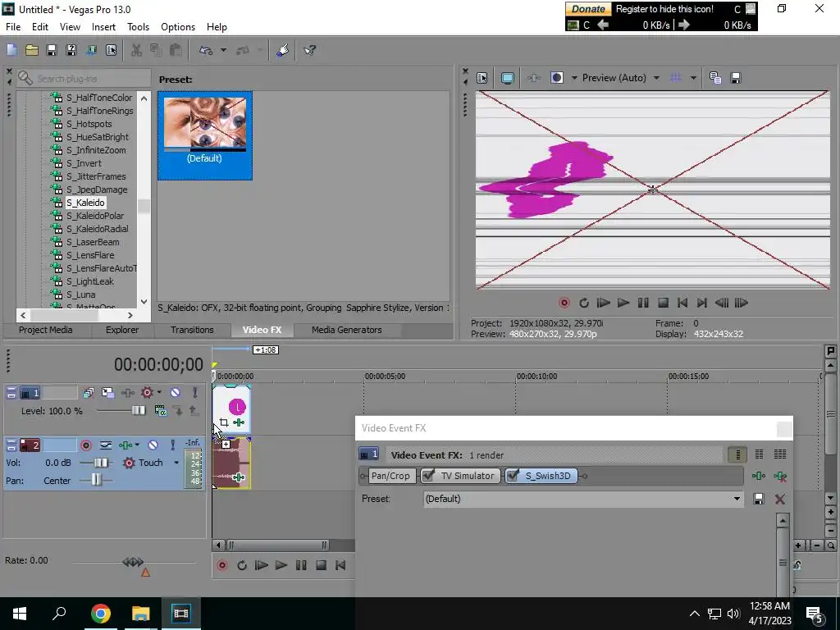The image size is (840, 630).
Task: Click the Overlays grid icon in the preview
Action: point(676,78)
